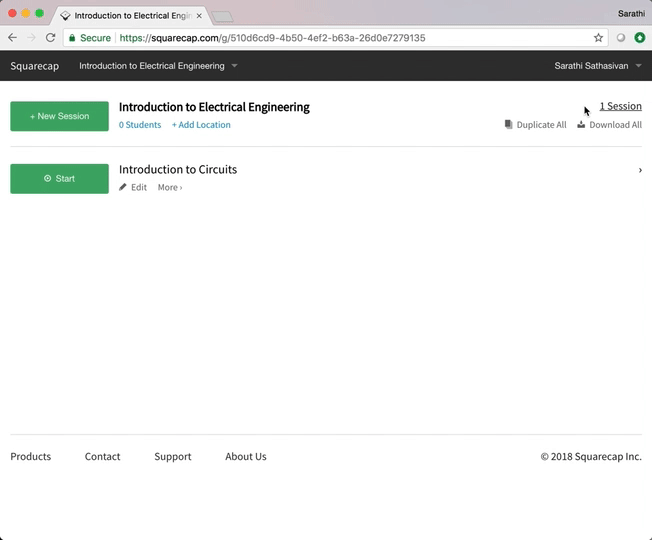The width and height of the screenshot is (652, 540).
Task: Go back using browser arrow
Action: point(12,38)
